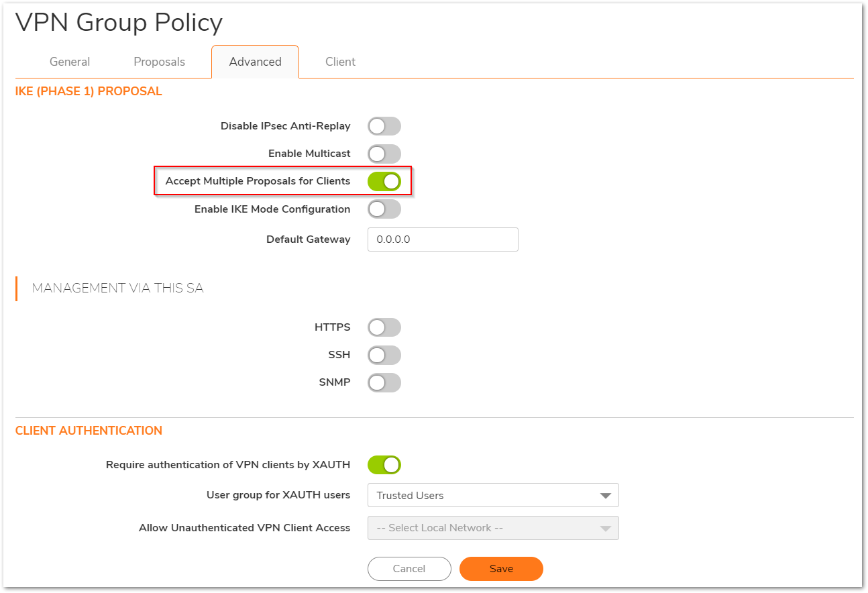Enable HTTPS management via this SA
The image size is (868, 593).
pos(384,327)
